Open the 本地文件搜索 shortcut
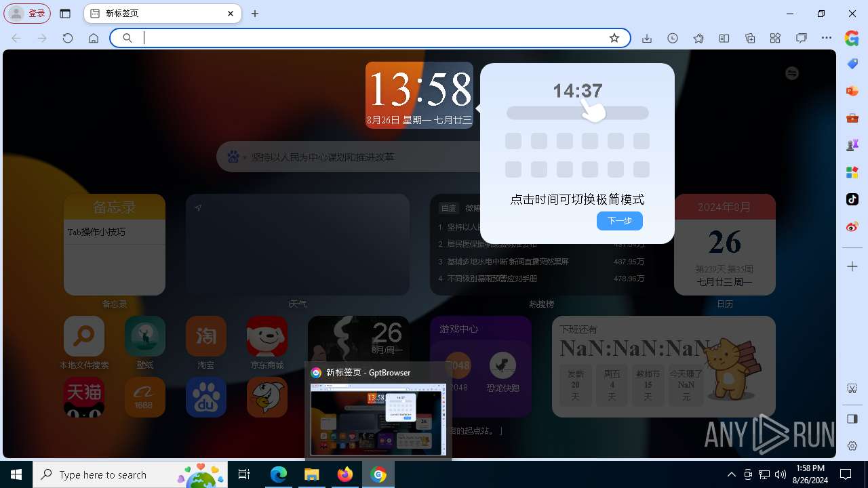 [84, 336]
